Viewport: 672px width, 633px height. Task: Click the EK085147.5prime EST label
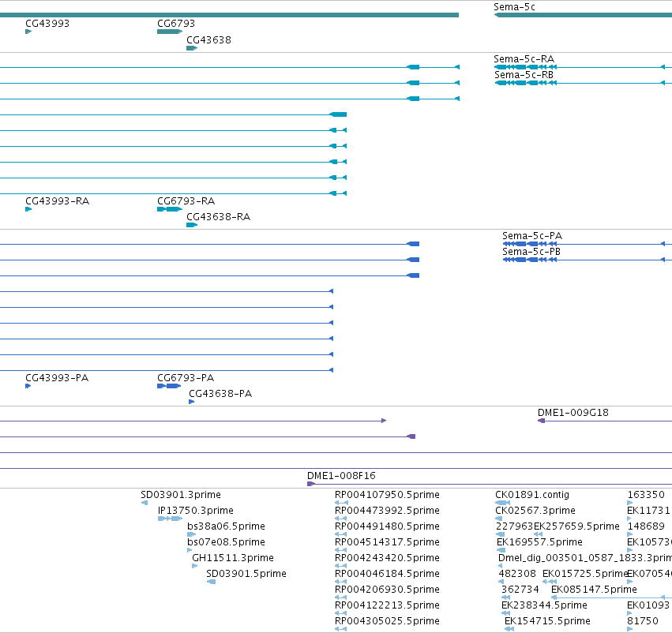pyautogui.click(x=594, y=590)
